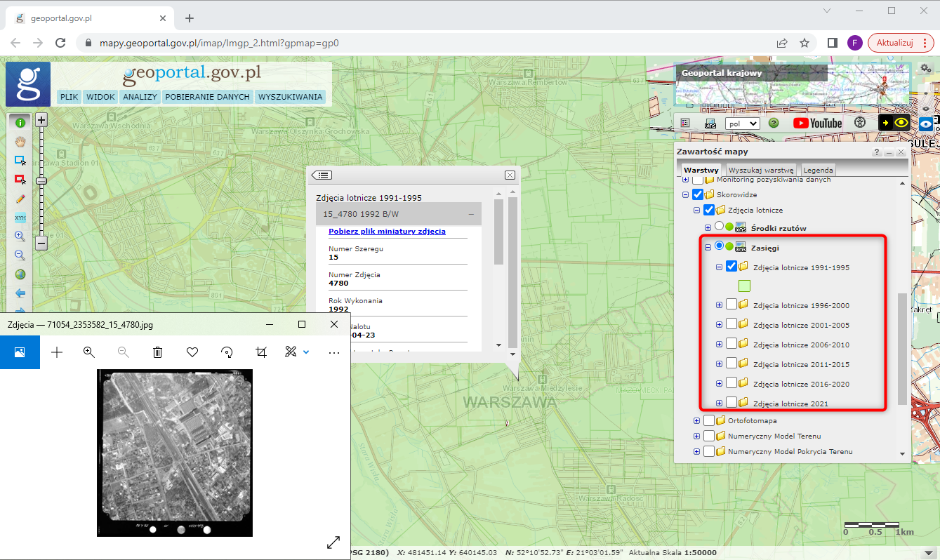
Task: Switch to the Legenda tab
Action: (818, 170)
